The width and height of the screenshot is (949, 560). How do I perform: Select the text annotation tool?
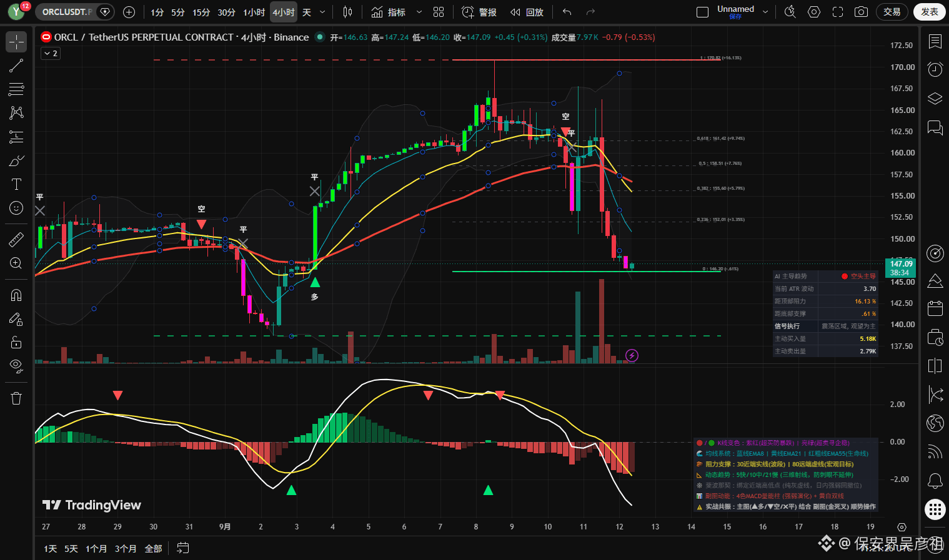point(16,184)
